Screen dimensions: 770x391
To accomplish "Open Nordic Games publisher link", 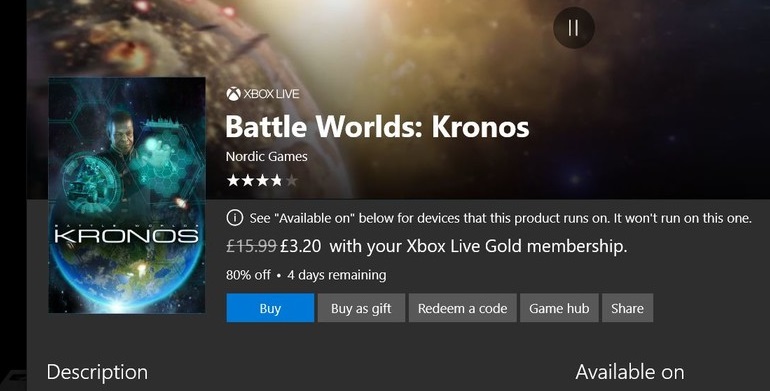I will tap(267, 157).
